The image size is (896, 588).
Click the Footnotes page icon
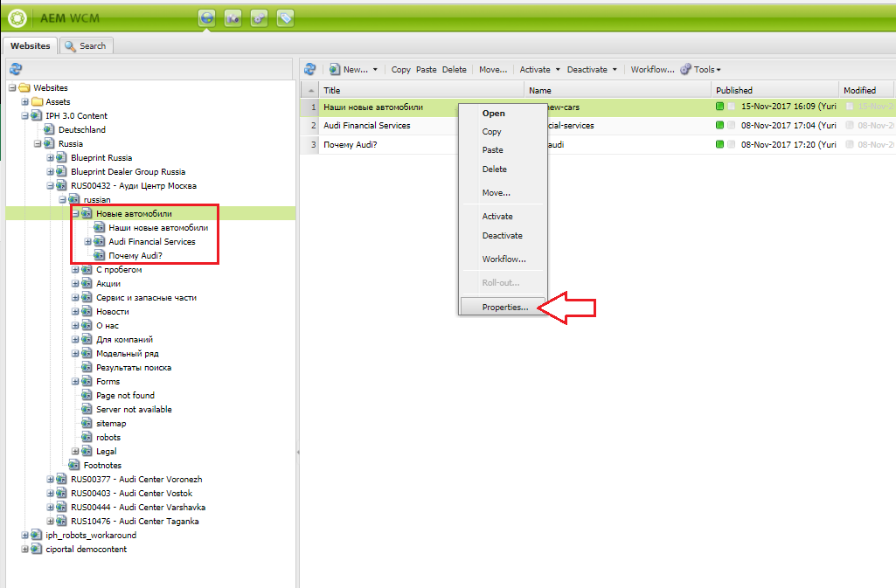coord(74,466)
